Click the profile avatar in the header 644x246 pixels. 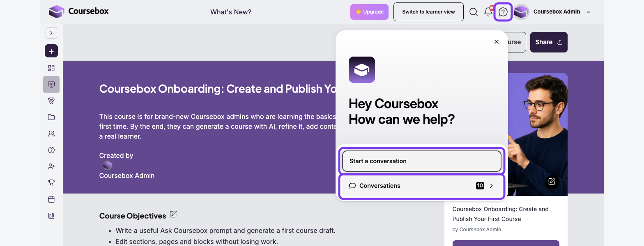(521, 12)
